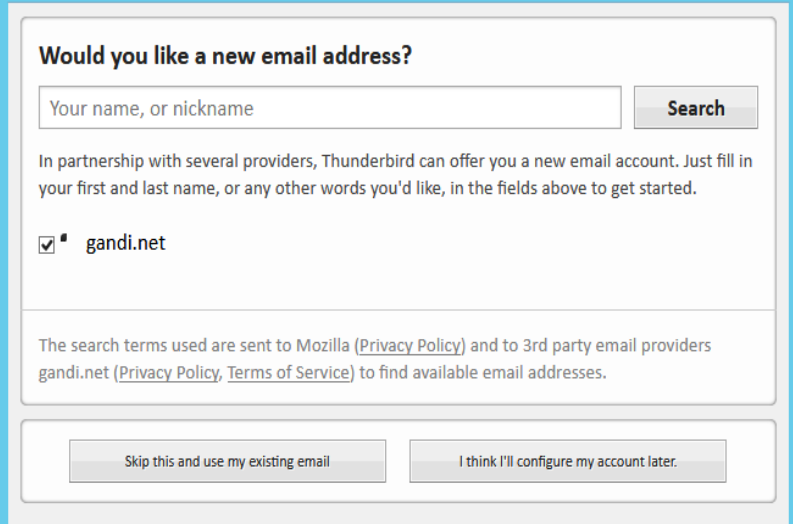Focus the 'Your name, or nickname' field
This screenshot has width=793, height=524.
pyautogui.click(x=330, y=108)
